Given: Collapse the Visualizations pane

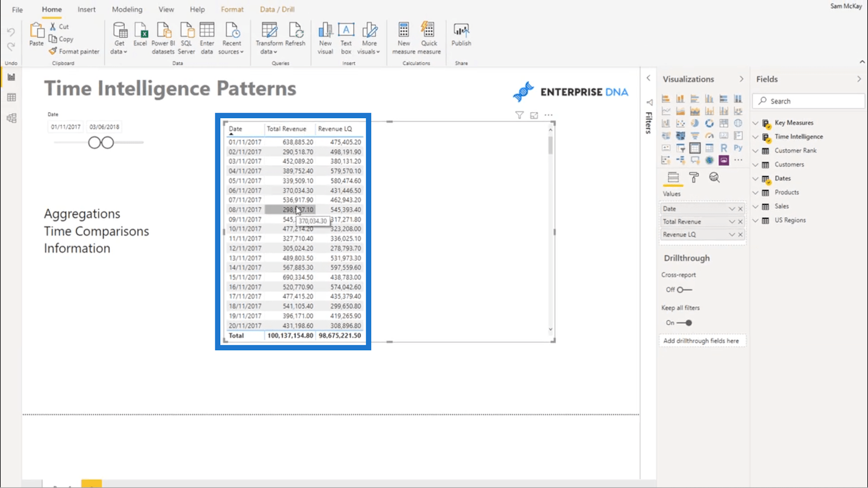Looking at the screenshot, I should (x=742, y=79).
